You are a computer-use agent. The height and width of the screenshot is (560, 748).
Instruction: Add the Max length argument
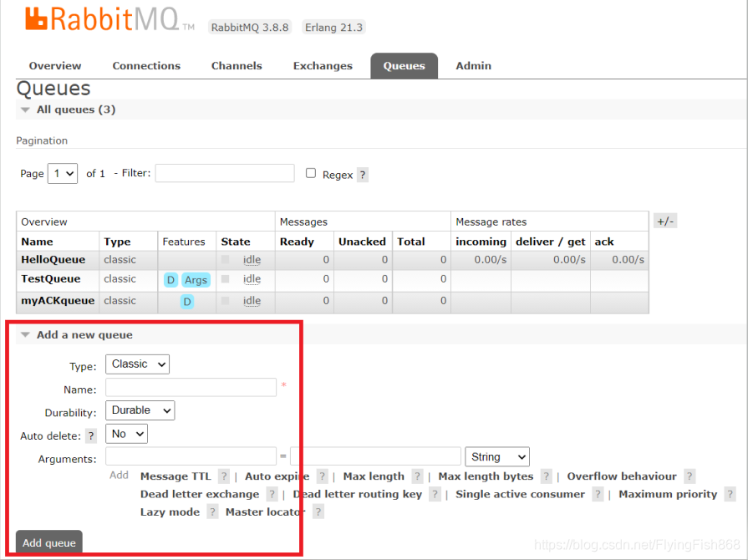[374, 476]
